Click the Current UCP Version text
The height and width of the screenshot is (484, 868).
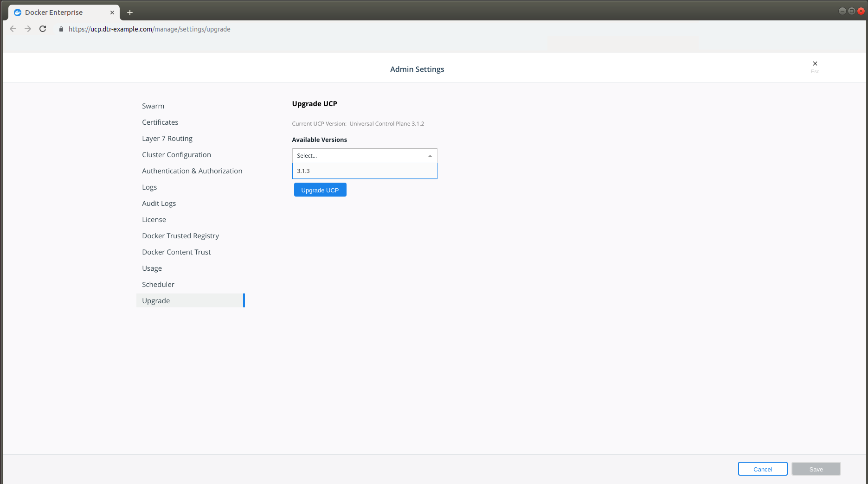click(358, 124)
